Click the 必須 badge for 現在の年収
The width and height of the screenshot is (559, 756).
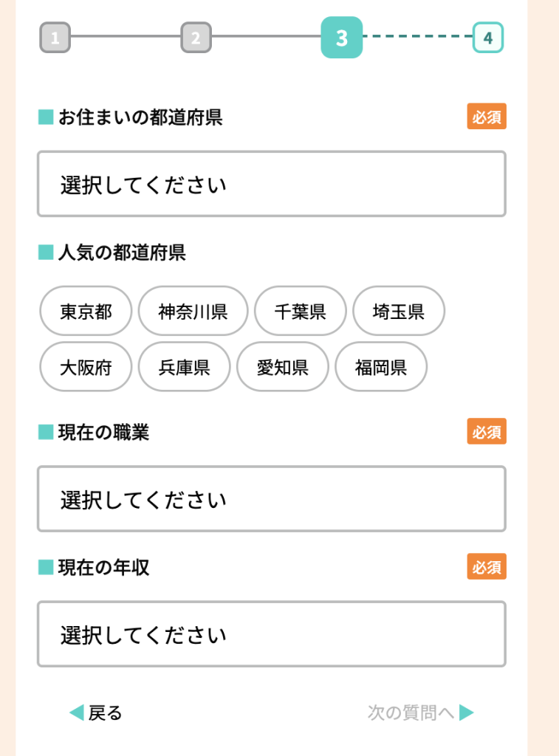coord(487,566)
